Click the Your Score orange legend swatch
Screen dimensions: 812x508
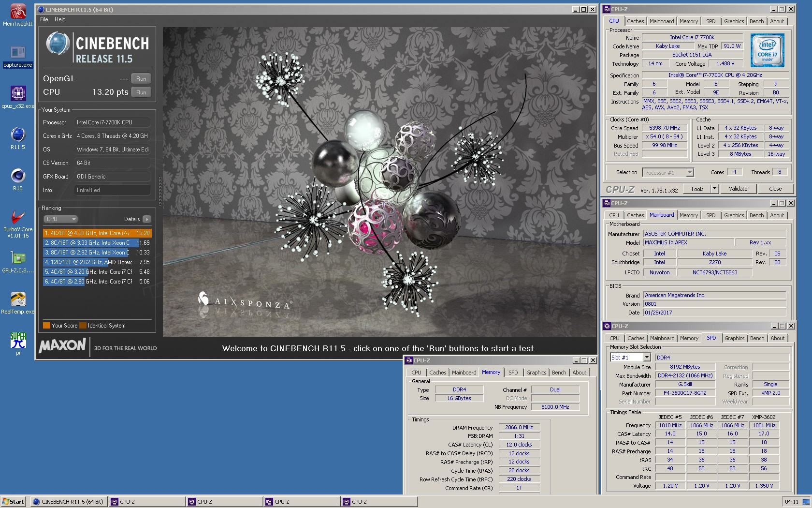click(46, 326)
